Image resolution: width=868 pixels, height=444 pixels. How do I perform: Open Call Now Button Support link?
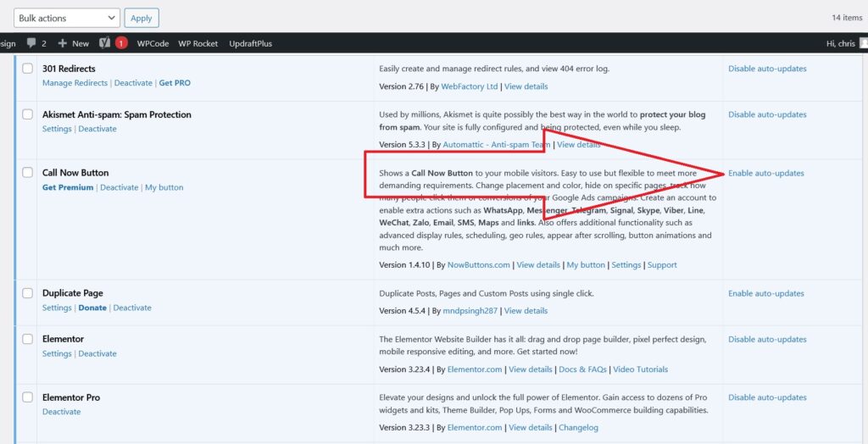point(662,264)
